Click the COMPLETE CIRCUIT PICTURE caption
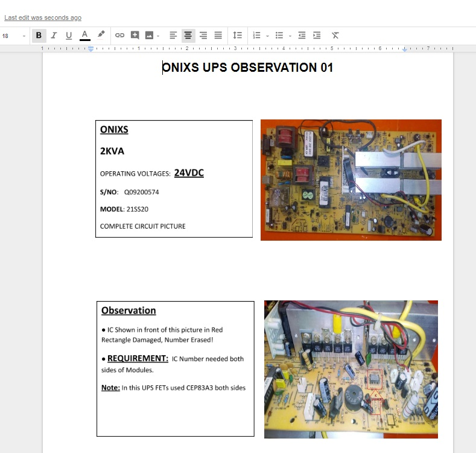This screenshot has width=476, height=453. pyautogui.click(x=142, y=226)
